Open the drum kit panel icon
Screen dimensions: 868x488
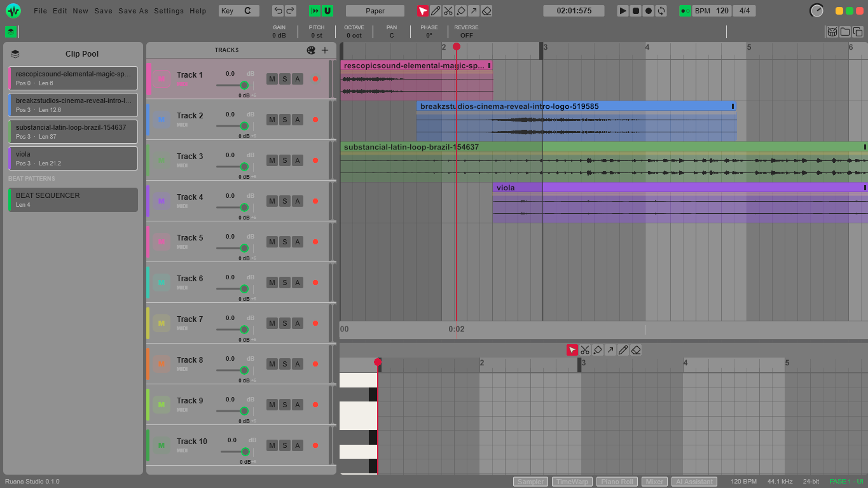[832, 32]
